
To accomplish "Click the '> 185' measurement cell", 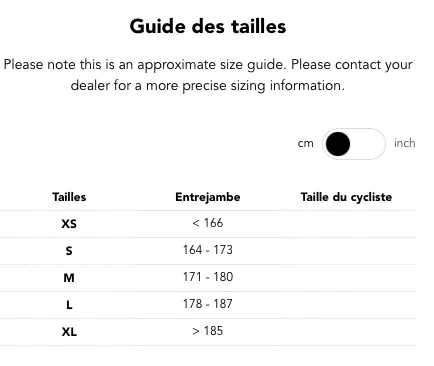I will click(x=208, y=331).
